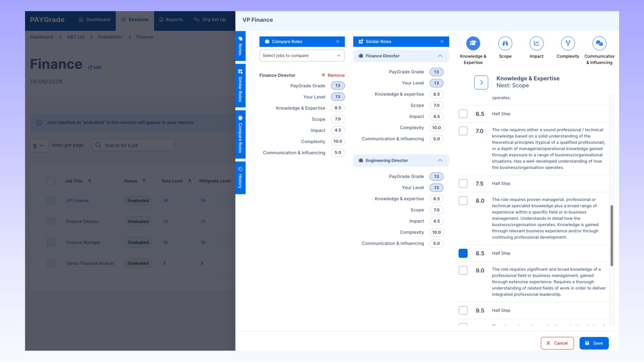Click the Save button
The height and width of the screenshot is (362, 644).
click(594, 343)
